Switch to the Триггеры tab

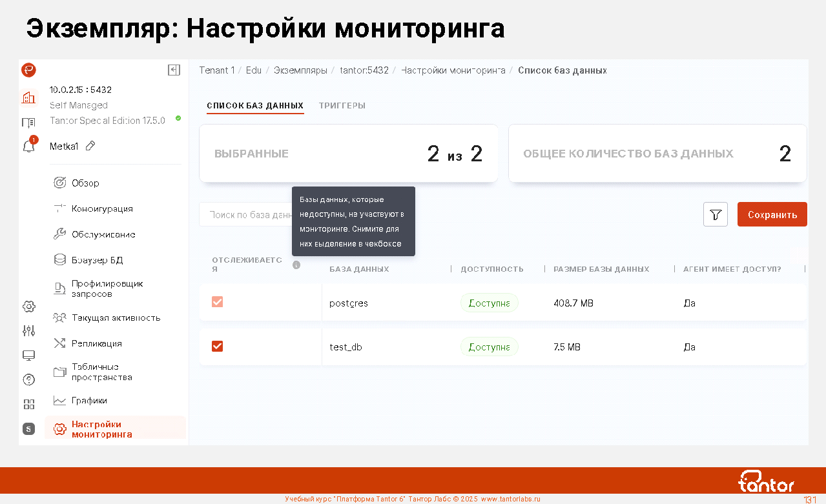[x=342, y=106]
